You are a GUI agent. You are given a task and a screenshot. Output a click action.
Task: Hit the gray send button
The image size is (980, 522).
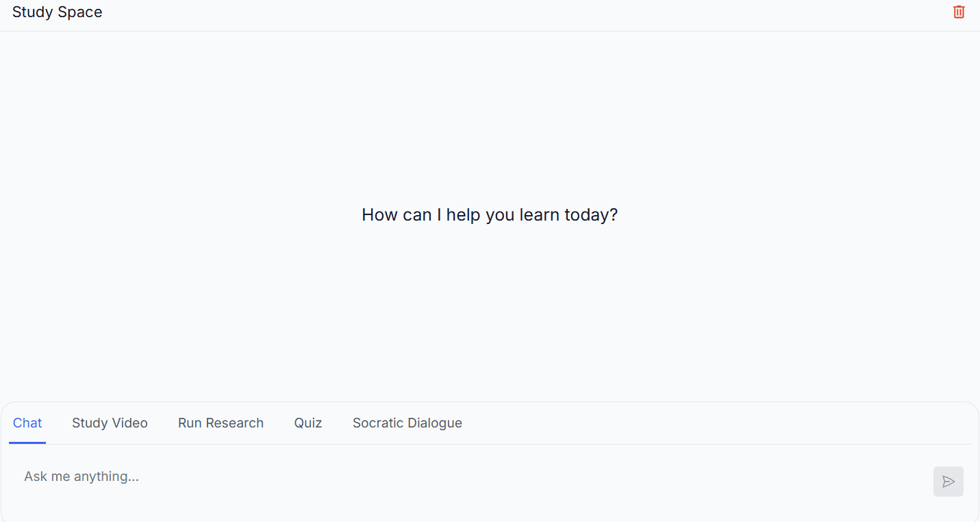click(x=948, y=482)
